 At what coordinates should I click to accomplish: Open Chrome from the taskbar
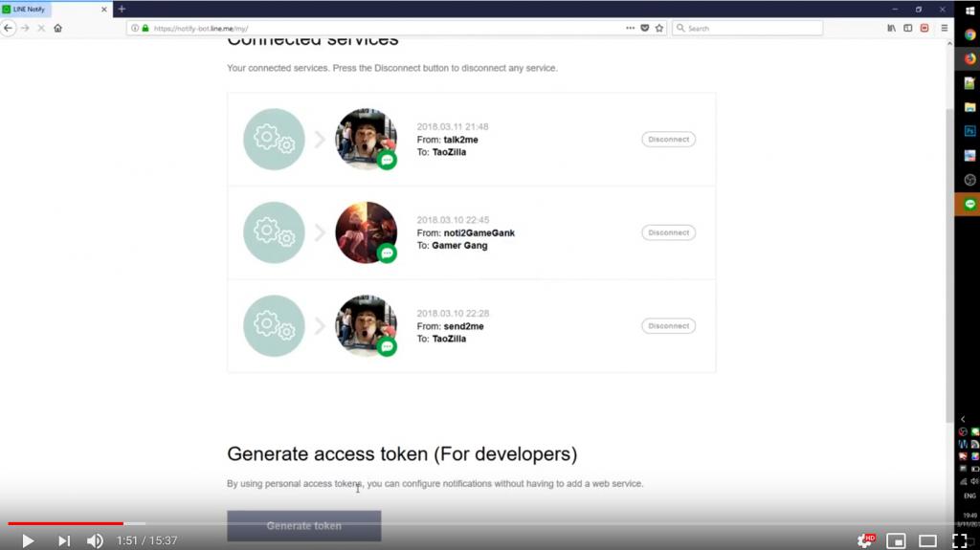969,35
